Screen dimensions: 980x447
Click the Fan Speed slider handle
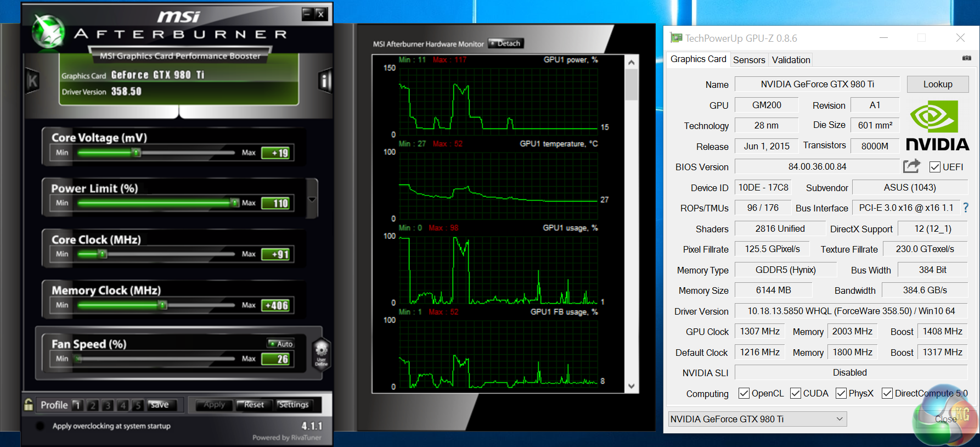click(x=78, y=359)
